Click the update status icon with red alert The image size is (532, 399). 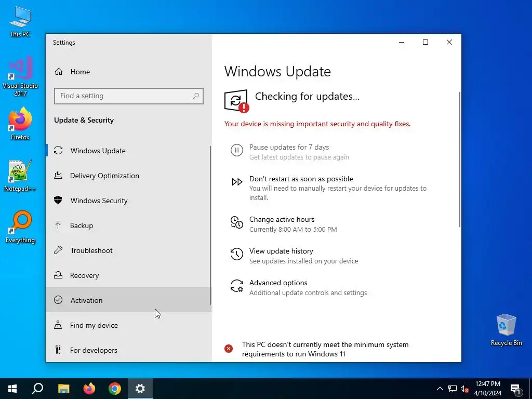pyautogui.click(x=236, y=101)
